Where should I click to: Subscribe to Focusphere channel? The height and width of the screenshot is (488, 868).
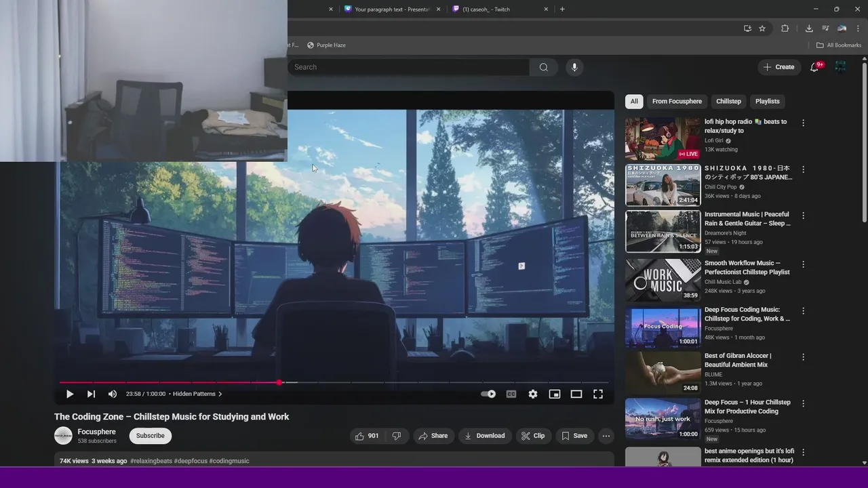tap(150, 436)
